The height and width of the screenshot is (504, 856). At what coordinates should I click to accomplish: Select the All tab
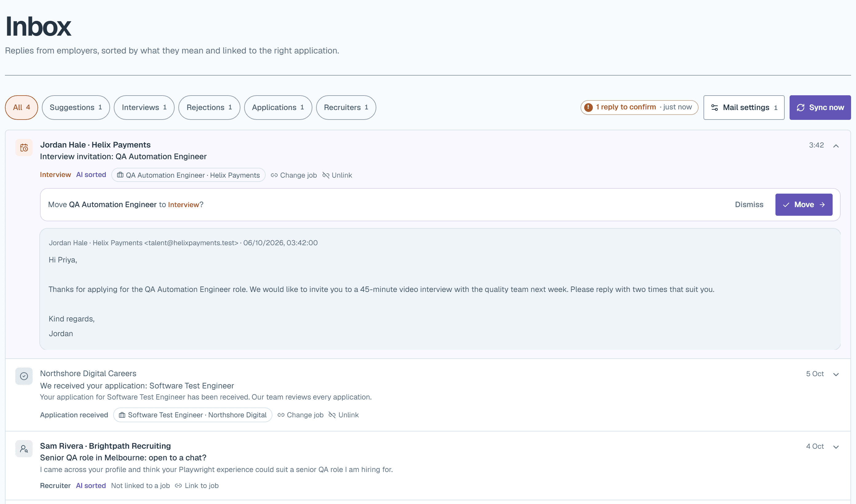click(x=22, y=108)
